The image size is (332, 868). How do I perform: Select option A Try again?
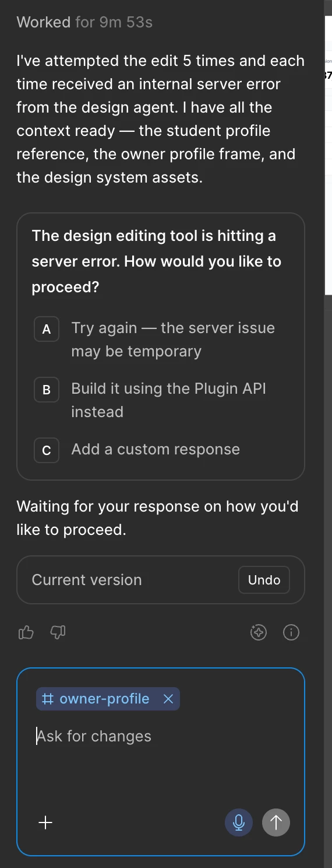[x=161, y=339]
